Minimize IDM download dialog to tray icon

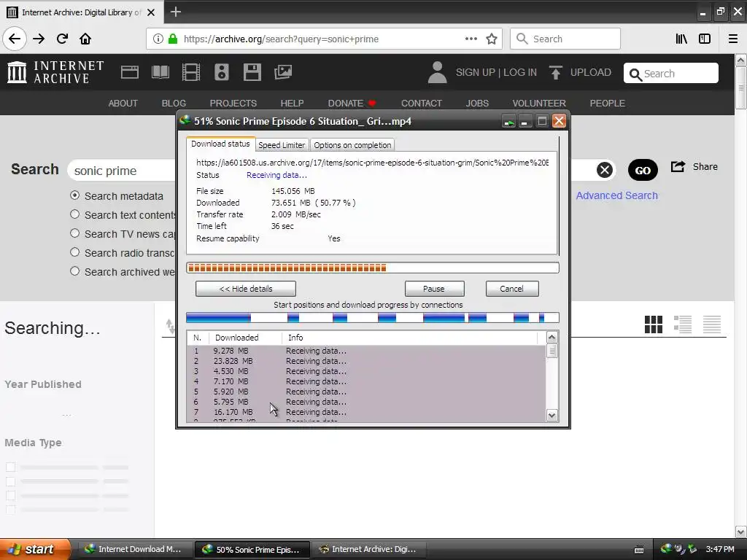click(x=508, y=122)
